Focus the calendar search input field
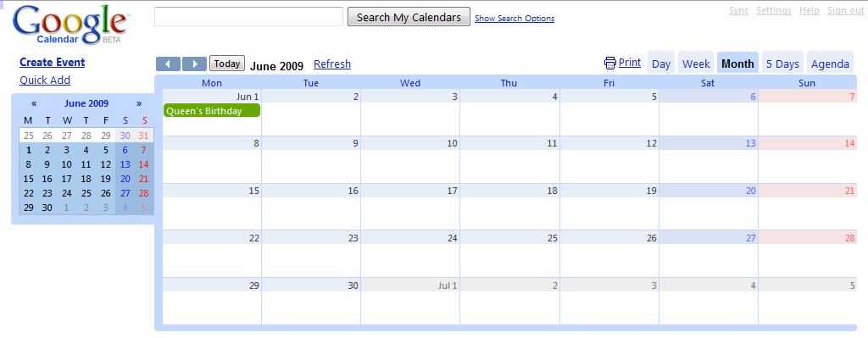Viewport: 868px width, 338px height. pyautogui.click(x=249, y=17)
